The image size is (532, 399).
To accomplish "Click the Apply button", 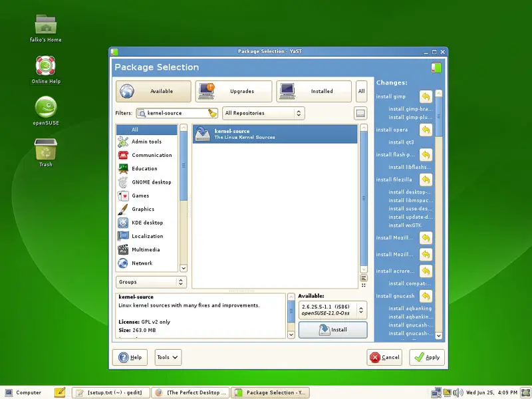I will [x=427, y=358].
